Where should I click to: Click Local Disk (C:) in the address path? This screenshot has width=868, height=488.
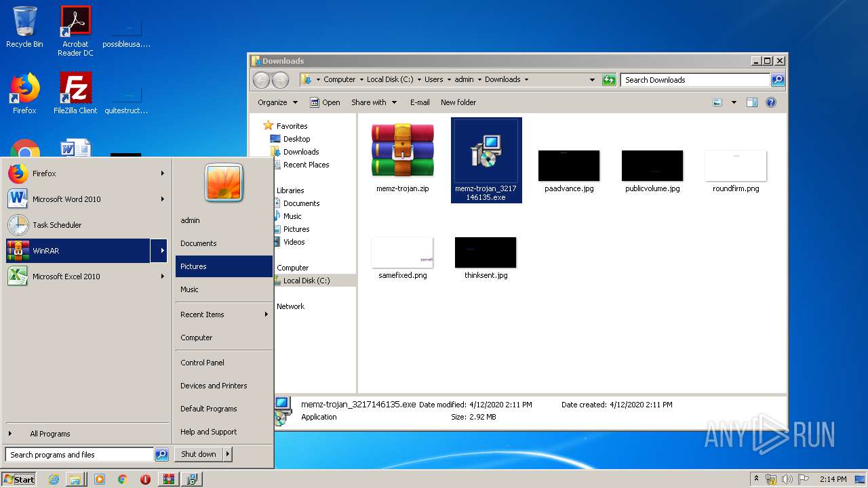click(390, 79)
